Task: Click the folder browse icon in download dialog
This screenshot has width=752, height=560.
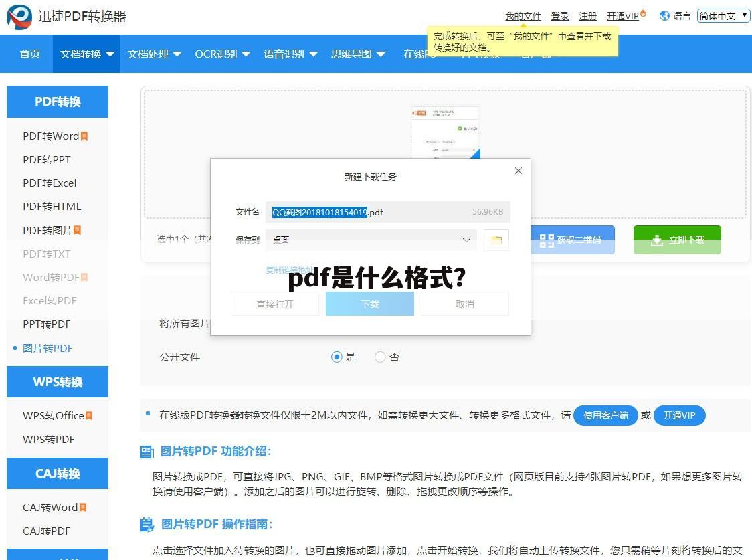Action: (496, 240)
